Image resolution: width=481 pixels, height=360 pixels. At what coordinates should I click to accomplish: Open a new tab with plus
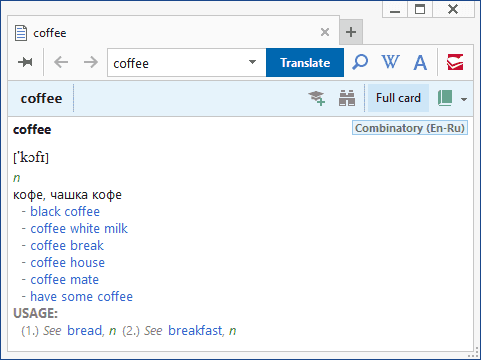351,32
